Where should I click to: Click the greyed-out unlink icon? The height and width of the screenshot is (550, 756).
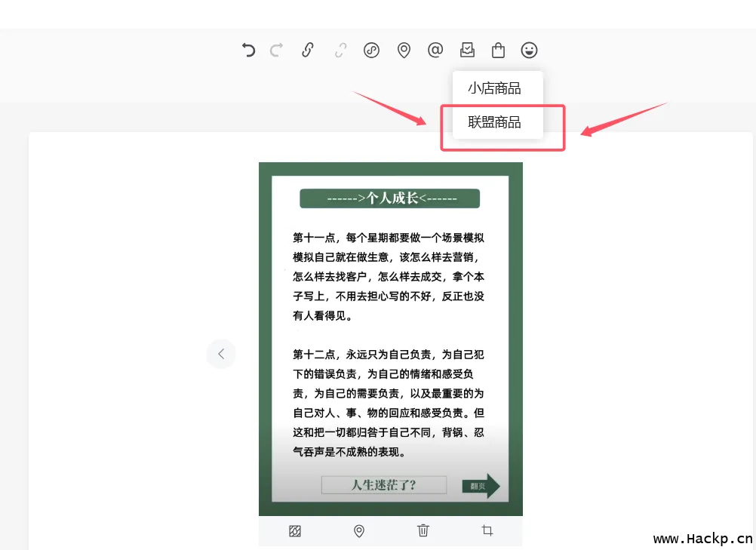pyautogui.click(x=340, y=51)
